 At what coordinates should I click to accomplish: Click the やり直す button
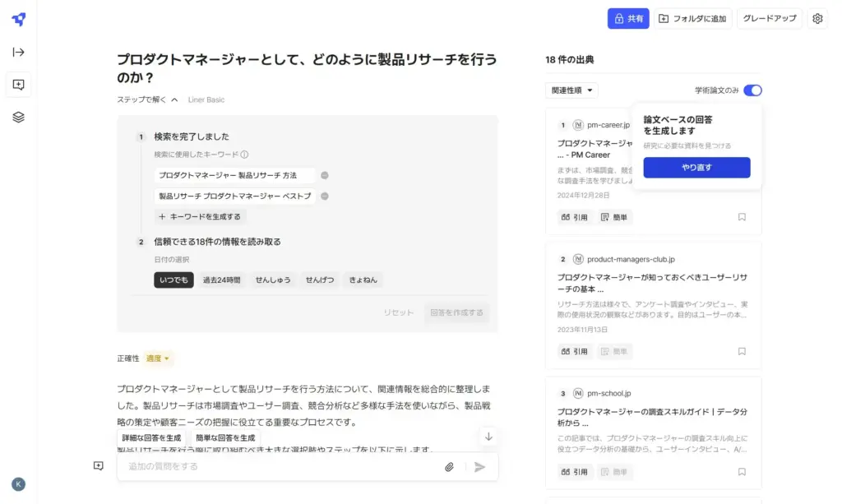click(696, 168)
